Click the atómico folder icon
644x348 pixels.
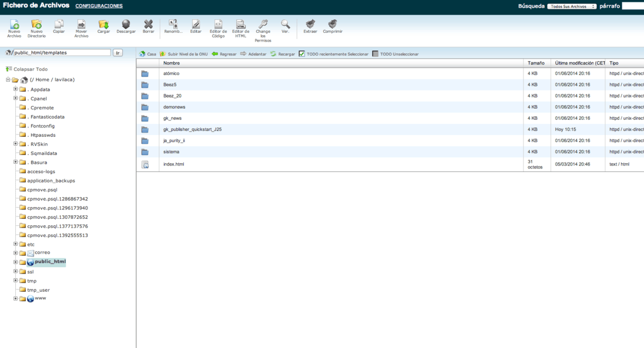coord(145,74)
